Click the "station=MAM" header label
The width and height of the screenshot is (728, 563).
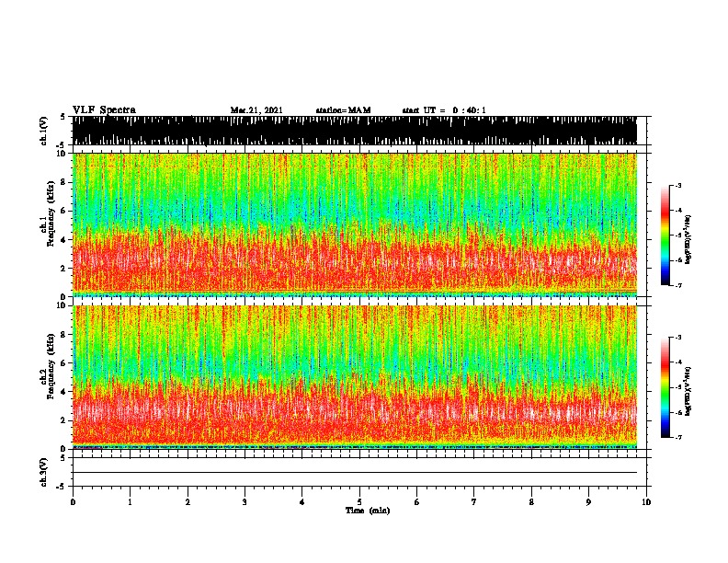[343, 110]
